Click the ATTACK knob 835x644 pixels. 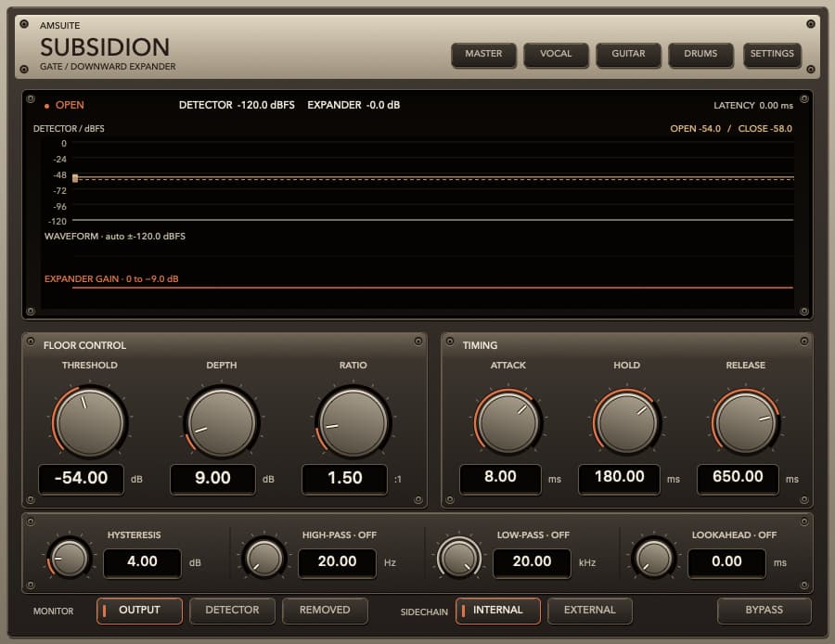point(508,422)
